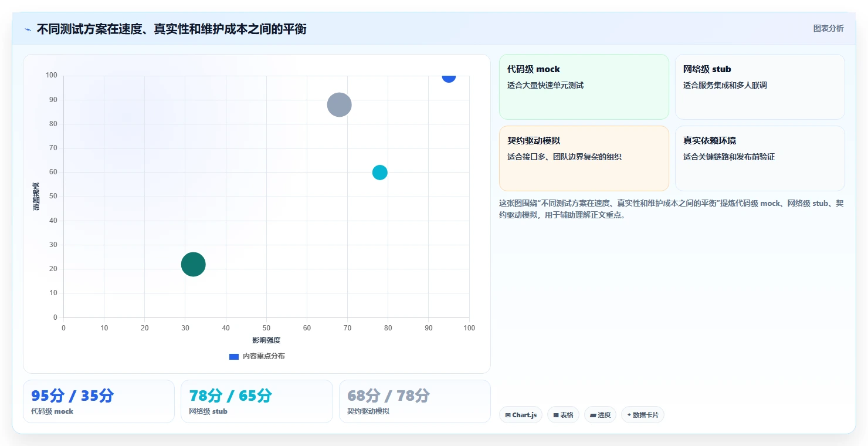Click the 50 tick on the y-axis

click(x=53, y=197)
